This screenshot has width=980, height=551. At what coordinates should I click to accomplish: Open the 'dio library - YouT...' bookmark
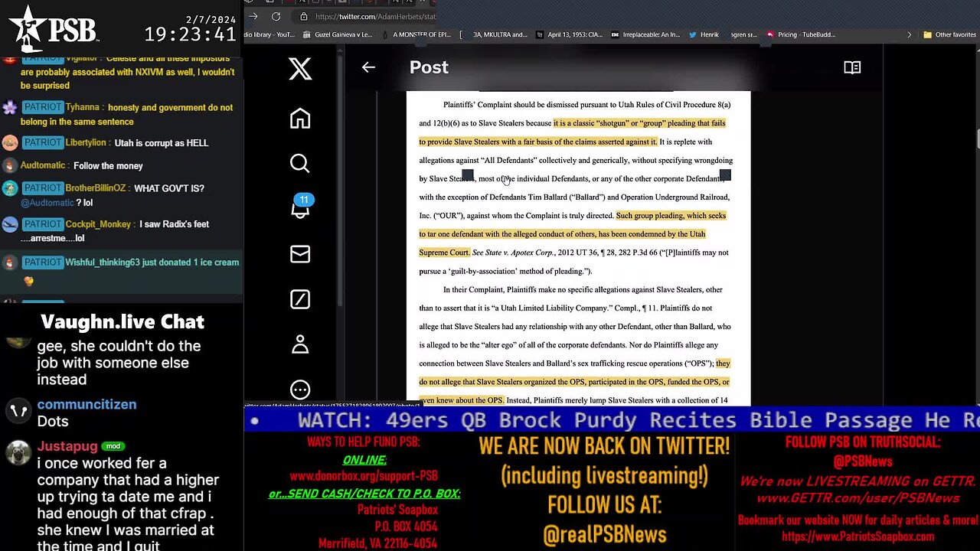tap(270, 34)
